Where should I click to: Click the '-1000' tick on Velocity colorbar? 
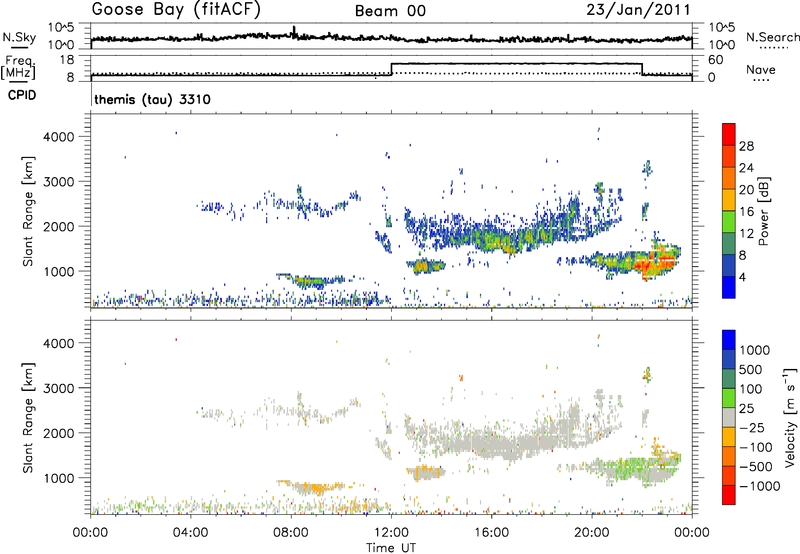point(759,486)
